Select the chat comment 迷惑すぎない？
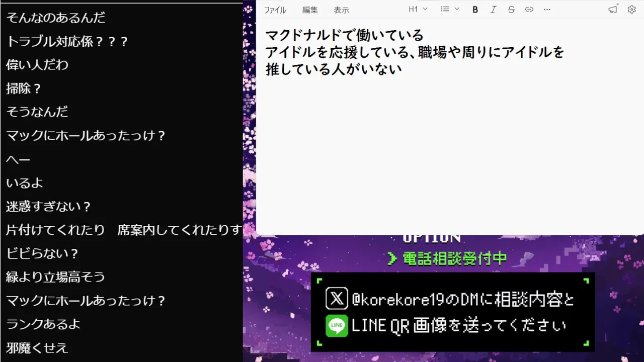Image resolution: width=644 pixels, height=362 pixels. click(x=49, y=206)
